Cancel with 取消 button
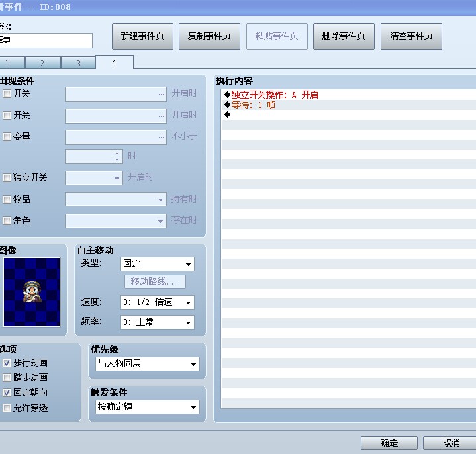 [450, 443]
